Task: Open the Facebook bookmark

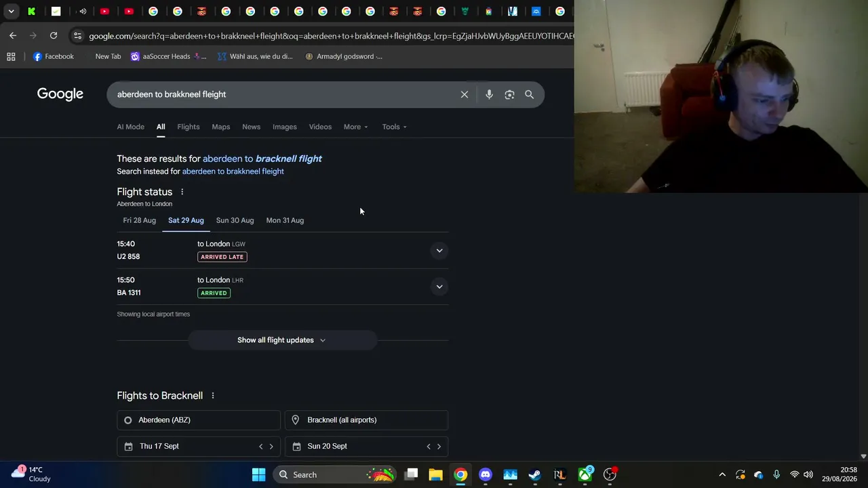Action: pyautogui.click(x=54, y=56)
